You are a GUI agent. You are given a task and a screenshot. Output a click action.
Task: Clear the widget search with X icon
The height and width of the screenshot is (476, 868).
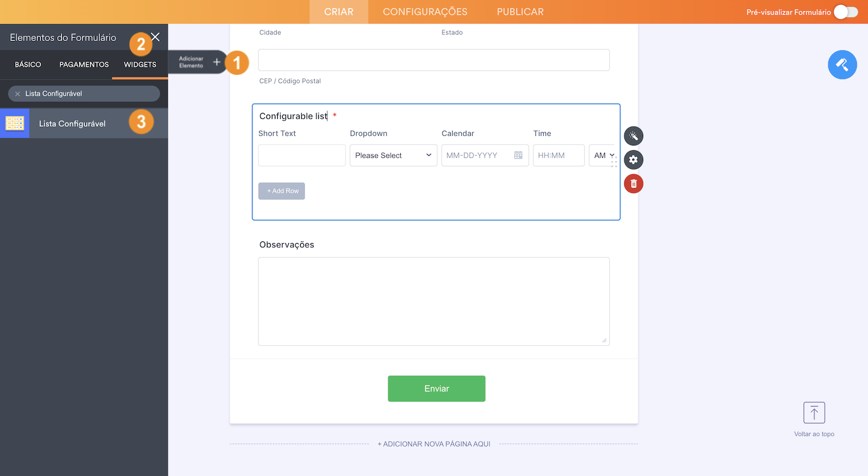point(17,94)
